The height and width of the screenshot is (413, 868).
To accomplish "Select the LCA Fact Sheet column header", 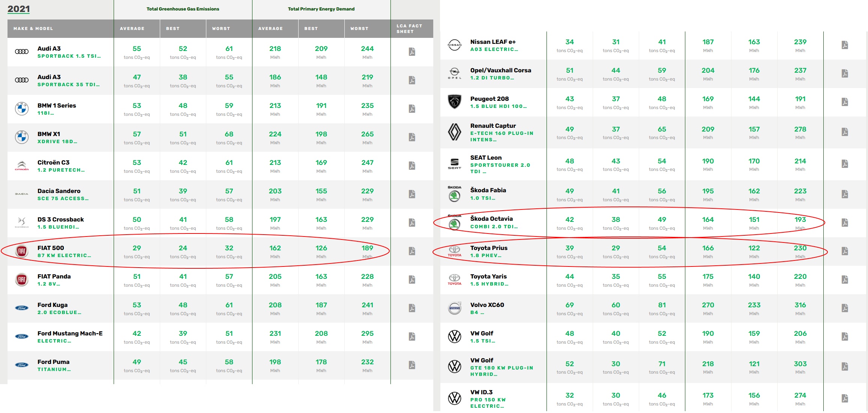I will pyautogui.click(x=410, y=29).
